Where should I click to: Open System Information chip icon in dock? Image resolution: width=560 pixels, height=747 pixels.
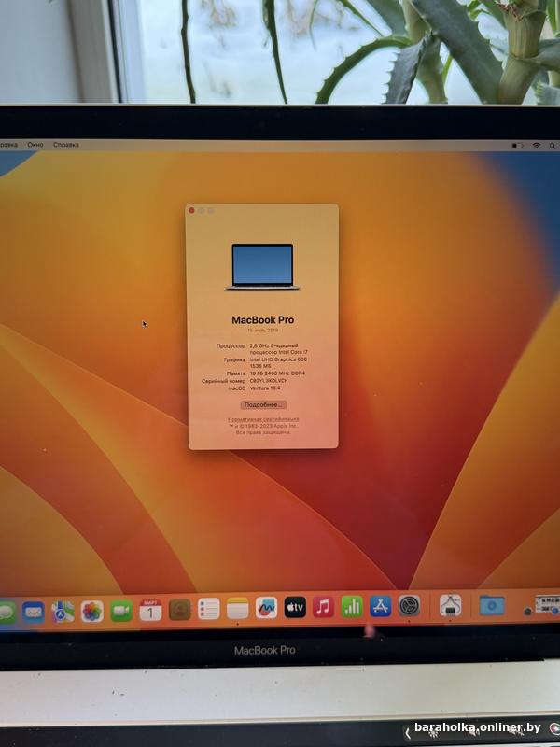450,605
